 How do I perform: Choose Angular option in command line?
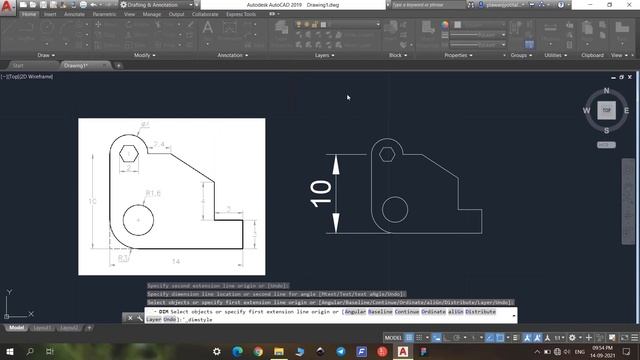click(355, 311)
